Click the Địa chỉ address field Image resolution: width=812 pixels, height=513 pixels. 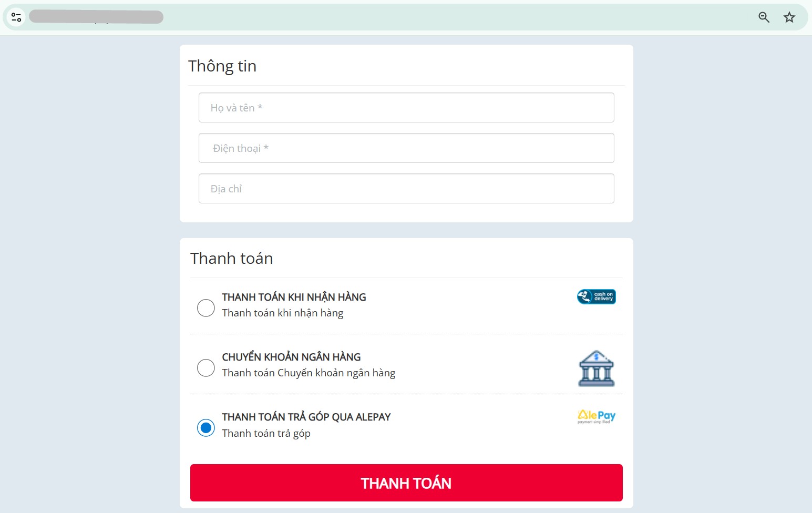[406, 189]
